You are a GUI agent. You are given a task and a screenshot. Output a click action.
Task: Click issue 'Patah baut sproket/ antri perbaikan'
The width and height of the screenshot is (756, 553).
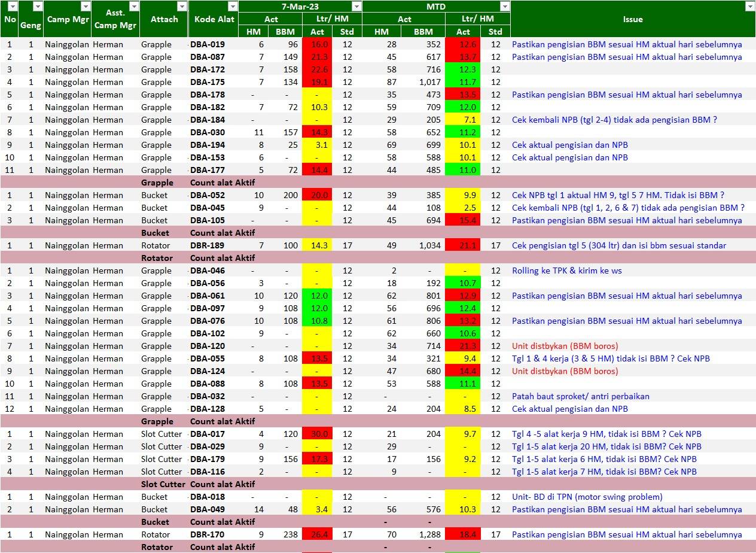pyautogui.click(x=581, y=396)
